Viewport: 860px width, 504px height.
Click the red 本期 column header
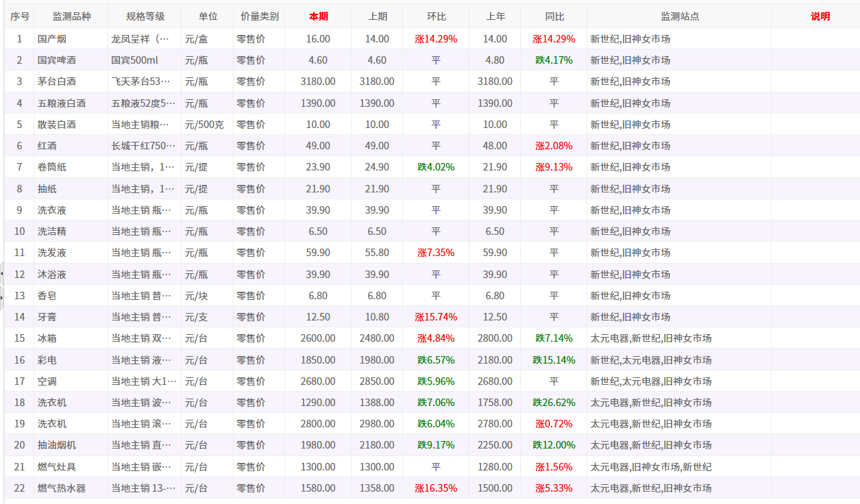click(318, 16)
